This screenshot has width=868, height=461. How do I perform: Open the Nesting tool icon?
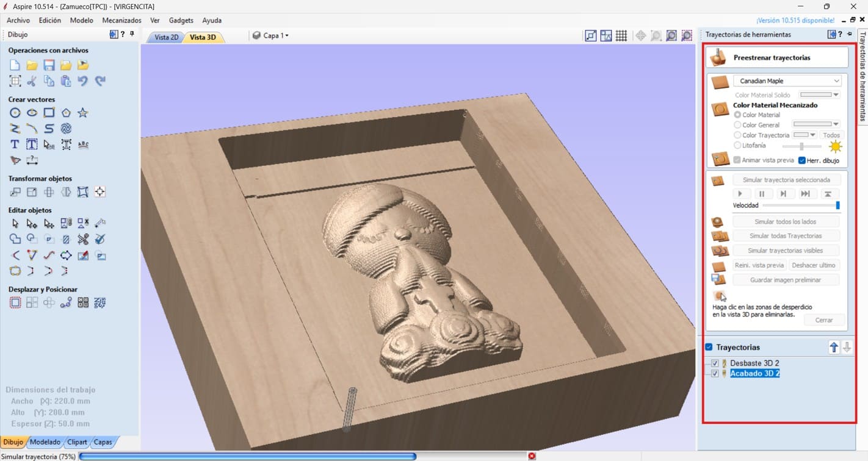coord(100,302)
